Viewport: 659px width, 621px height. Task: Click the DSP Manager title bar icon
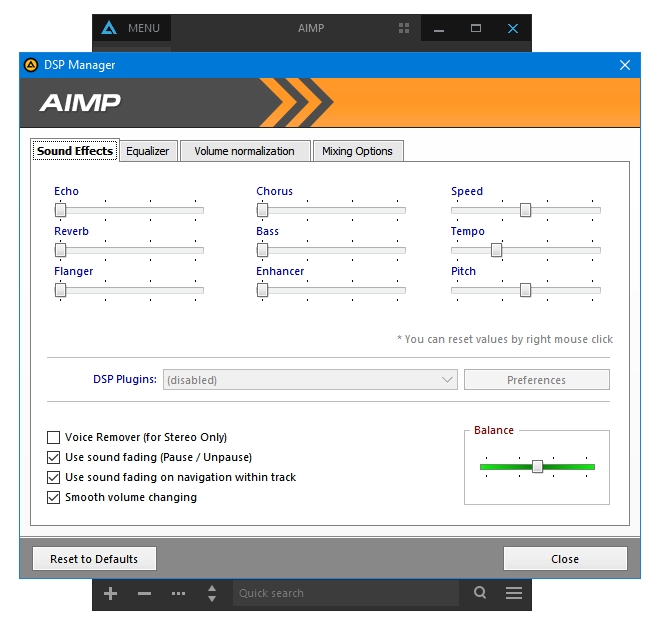[x=31, y=65]
